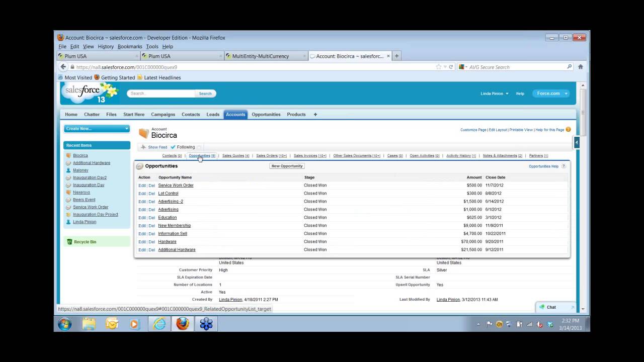Open Windows Media Player taskbar icon
Viewport: 644px width, 362px height.
(x=134, y=324)
